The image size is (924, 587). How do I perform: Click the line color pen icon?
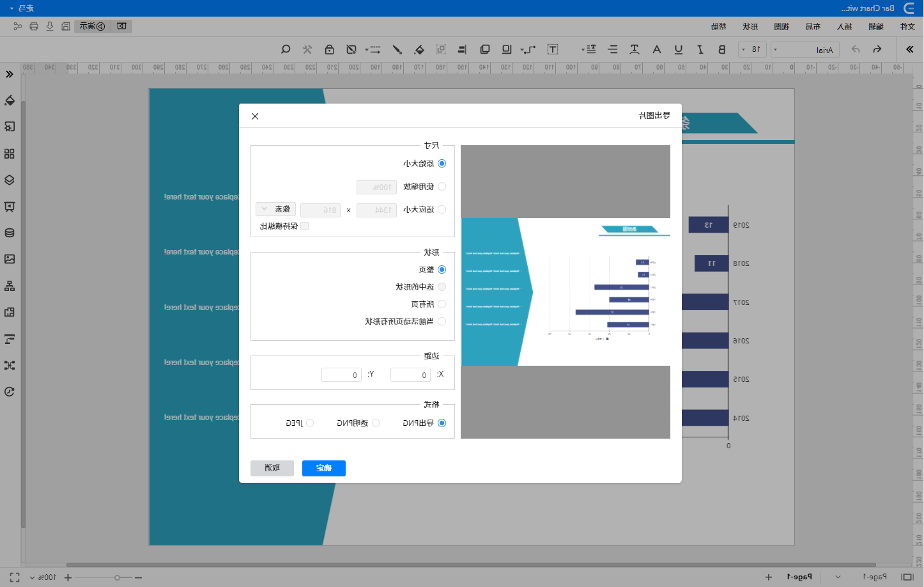point(397,49)
